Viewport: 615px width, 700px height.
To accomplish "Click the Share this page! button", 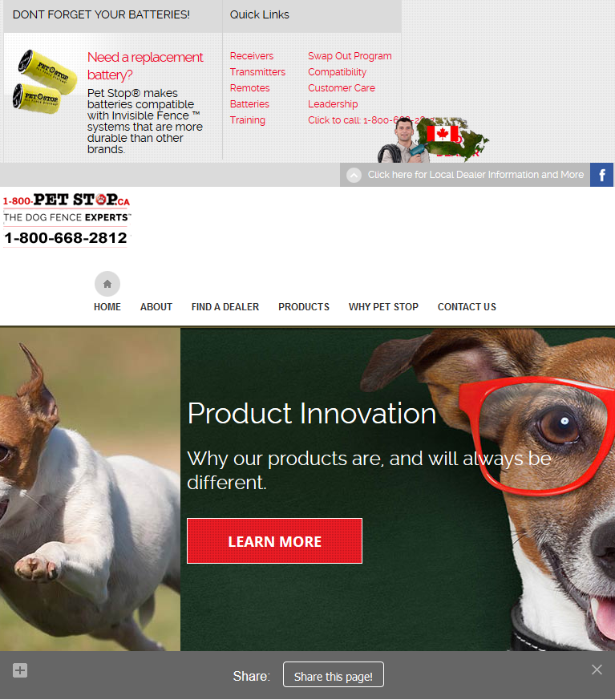I will (334, 674).
